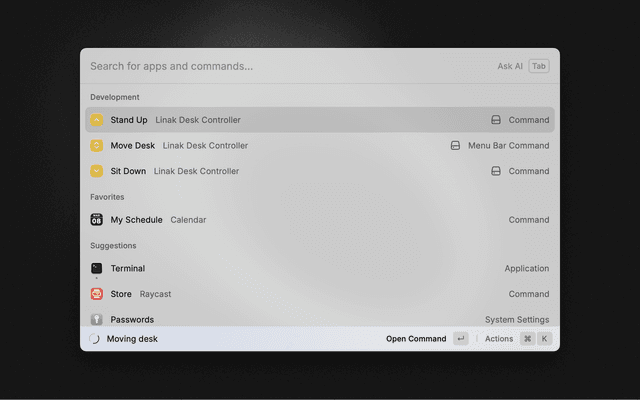The image size is (640, 400).
Task: Open the Actions menu
Action: tap(498, 339)
